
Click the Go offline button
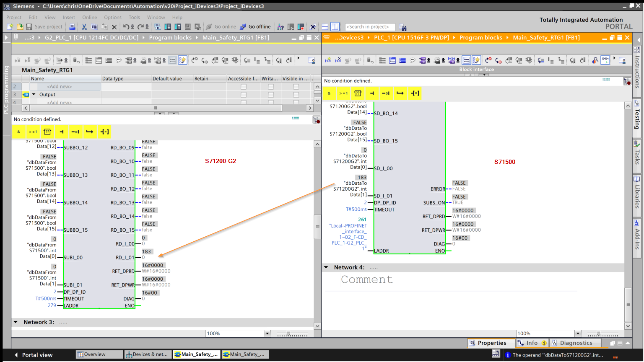[255, 27]
